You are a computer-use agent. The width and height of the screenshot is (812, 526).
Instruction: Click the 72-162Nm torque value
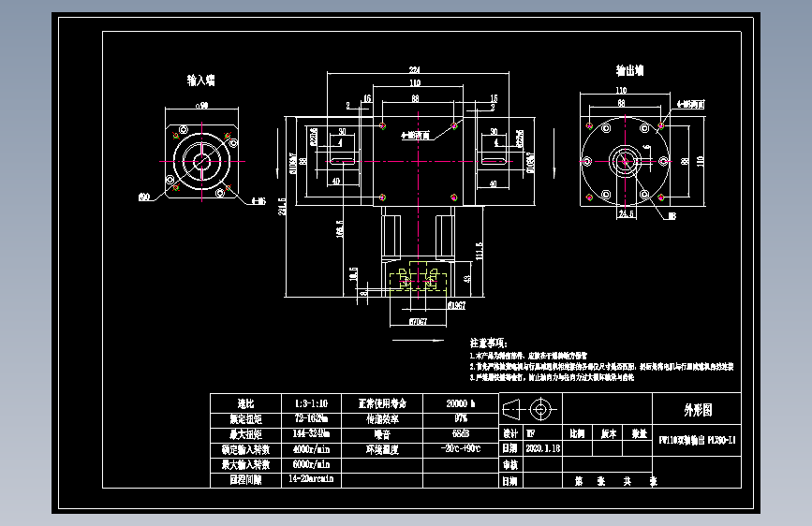pos(311,418)
